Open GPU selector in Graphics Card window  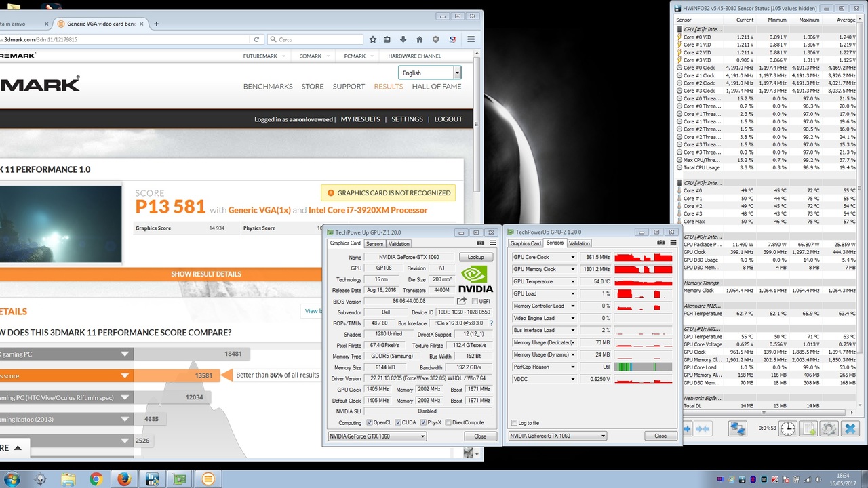376,436
